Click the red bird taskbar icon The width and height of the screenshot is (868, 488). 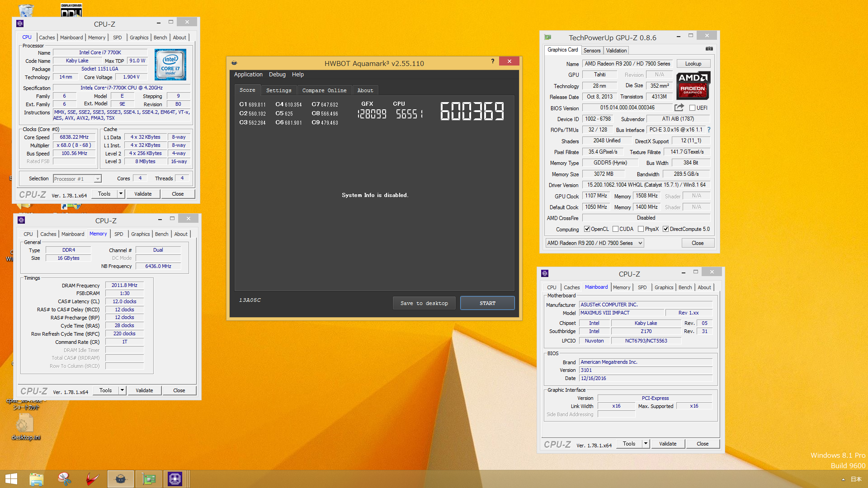[93, 479]
